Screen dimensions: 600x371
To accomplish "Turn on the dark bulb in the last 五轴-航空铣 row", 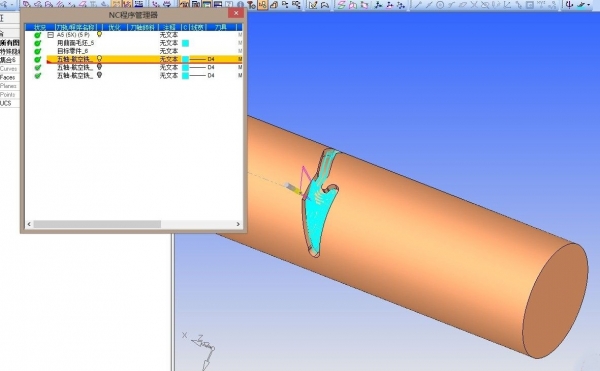I will pos(99,75).
